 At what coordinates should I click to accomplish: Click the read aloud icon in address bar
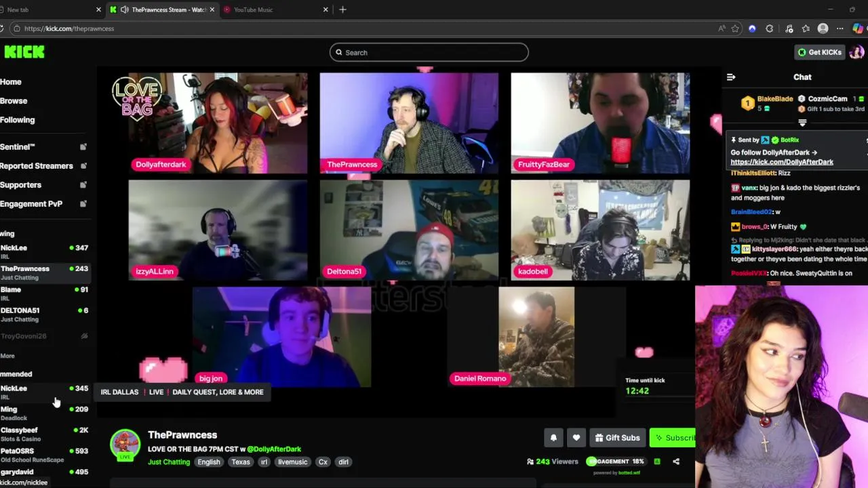[x=722, y=28]
